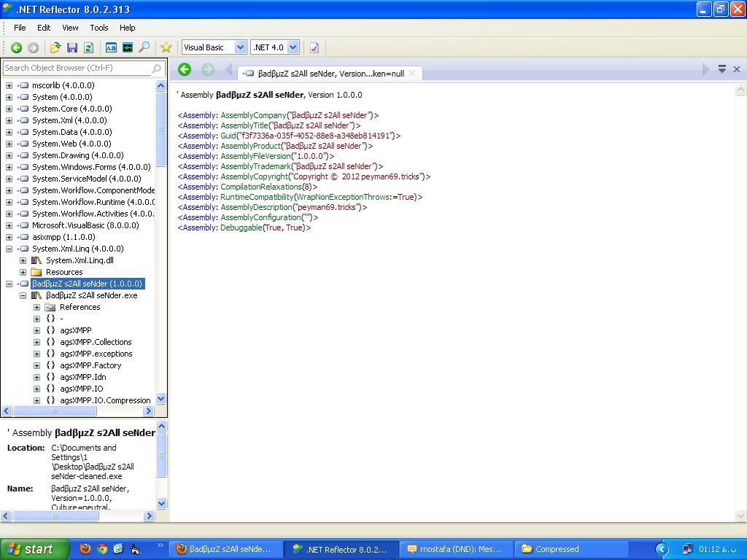The width and height of the screenshot is (747, 560).
Task: Open the Tools menu
Action: tap(99, 28)
